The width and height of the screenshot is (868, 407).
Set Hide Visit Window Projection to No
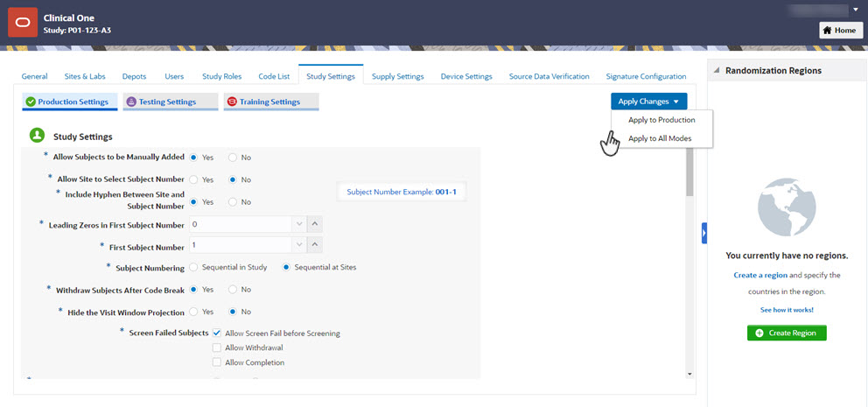(x=233, y=312)
